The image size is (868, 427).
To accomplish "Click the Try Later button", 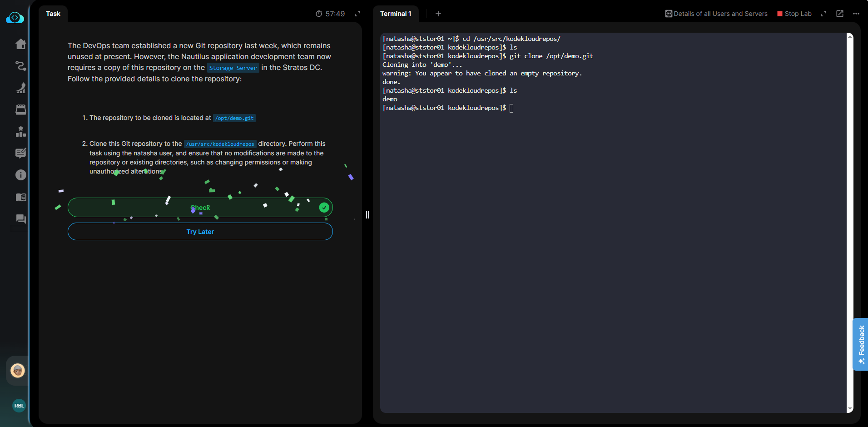I will click(x=200, y=232).
